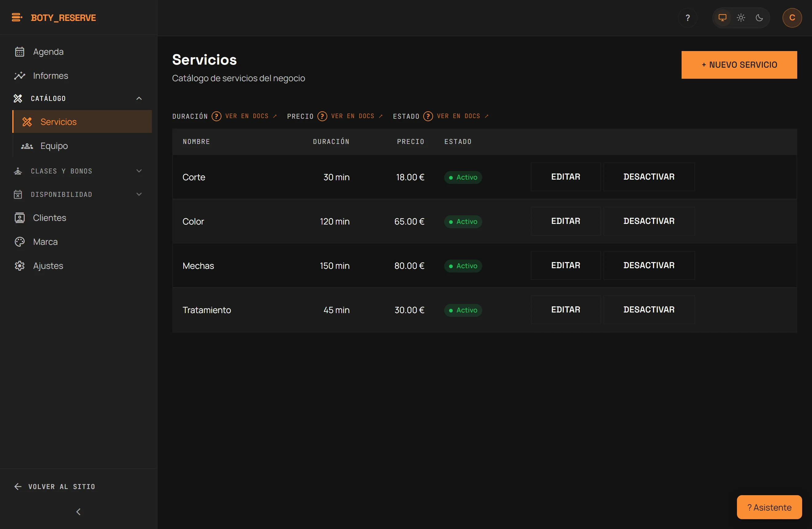This screenshot has width=812, height=529.
Task: Go to Clientes page
Action: coord(78,218)
